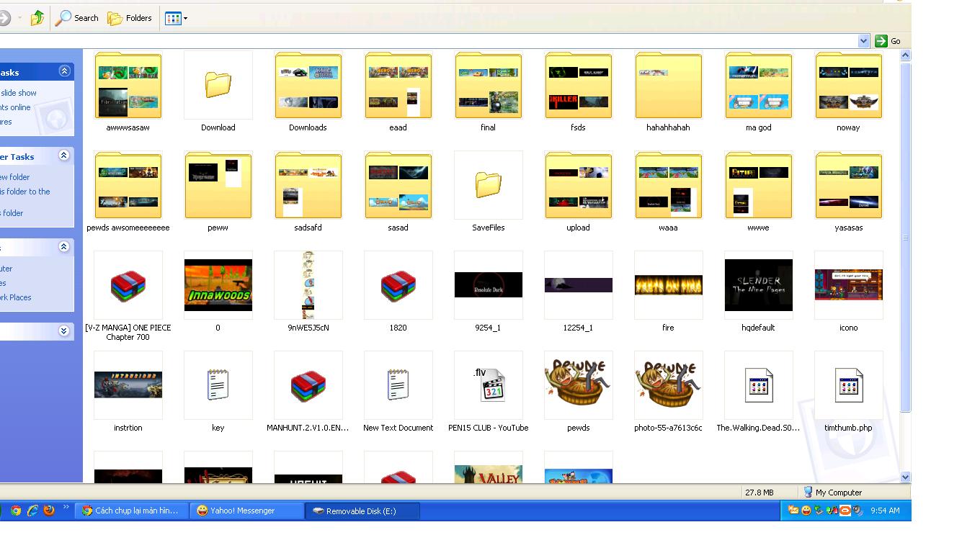This screenshot has width=980, height=553.
Task: Open the Search toolbar button
Action: click(x=78, y=18)
